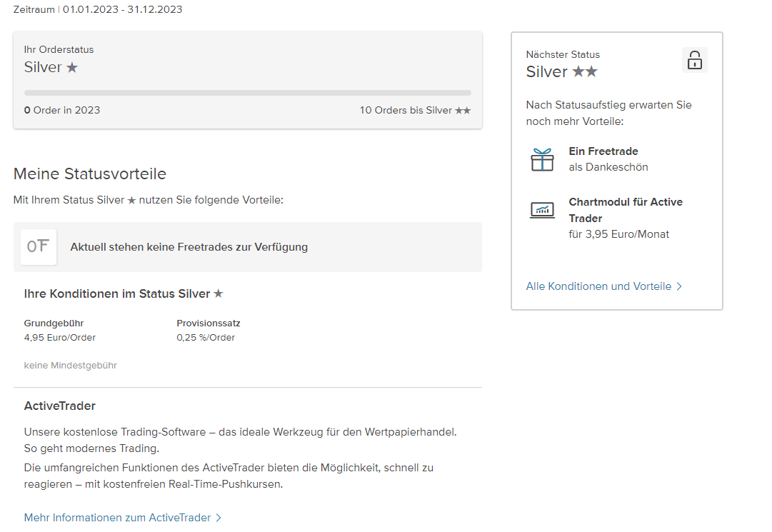
Task: Click the star next to Ihr Orderstatus Silver
Action: click(72, 68)
